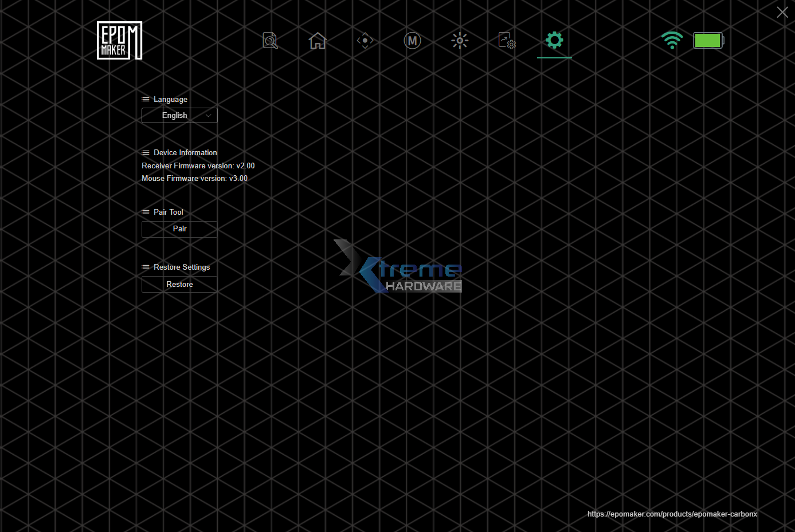Open the DPI sensor settings
Screen dimensions: 795x532
pos(365,41)
